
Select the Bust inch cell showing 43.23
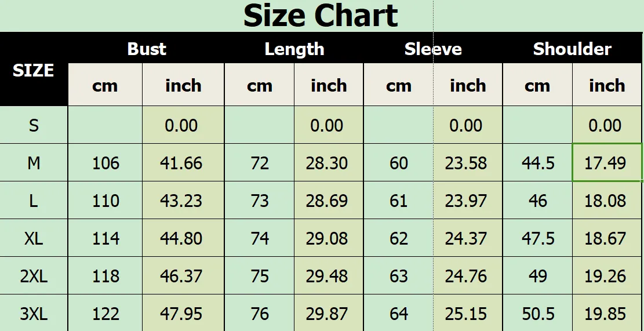point(183,201)
